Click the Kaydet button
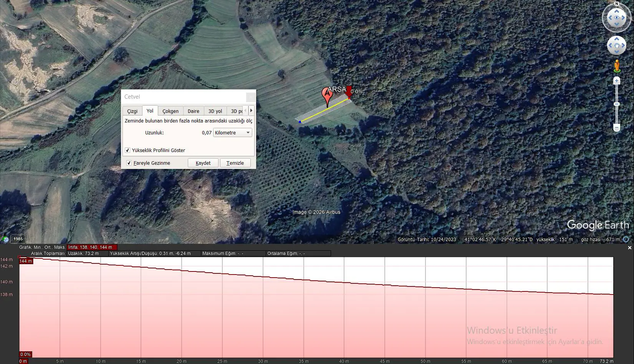This screenshot has height=364, width=634. 203,163
